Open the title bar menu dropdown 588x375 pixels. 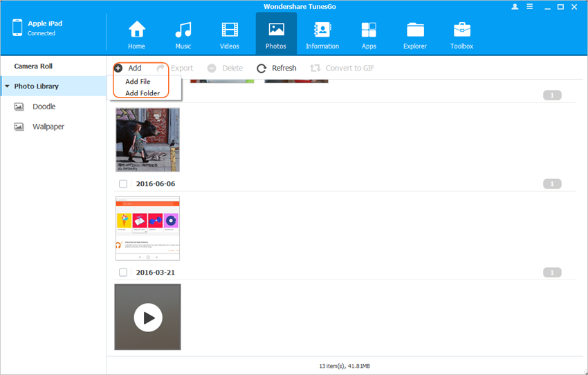pyautogui.click(x=530, y=6)
